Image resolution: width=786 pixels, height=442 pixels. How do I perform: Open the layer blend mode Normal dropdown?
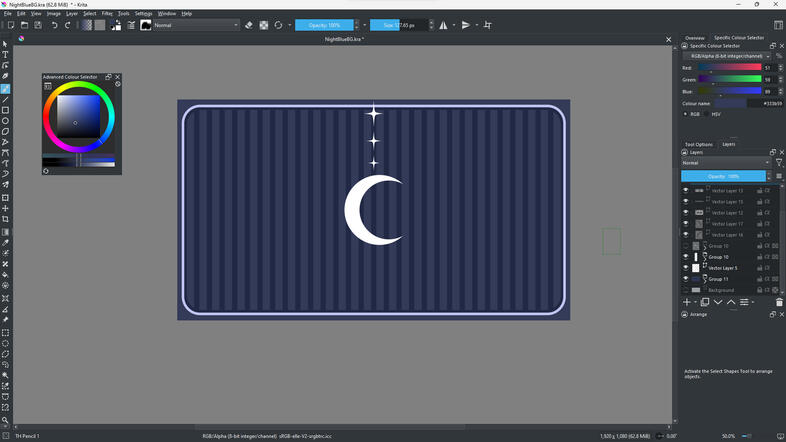coord(725,162)
